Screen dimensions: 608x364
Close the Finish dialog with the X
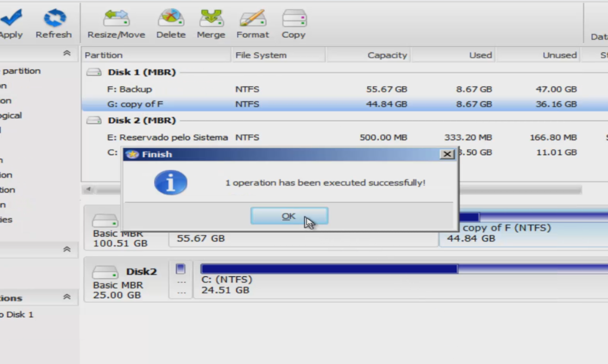447,154
